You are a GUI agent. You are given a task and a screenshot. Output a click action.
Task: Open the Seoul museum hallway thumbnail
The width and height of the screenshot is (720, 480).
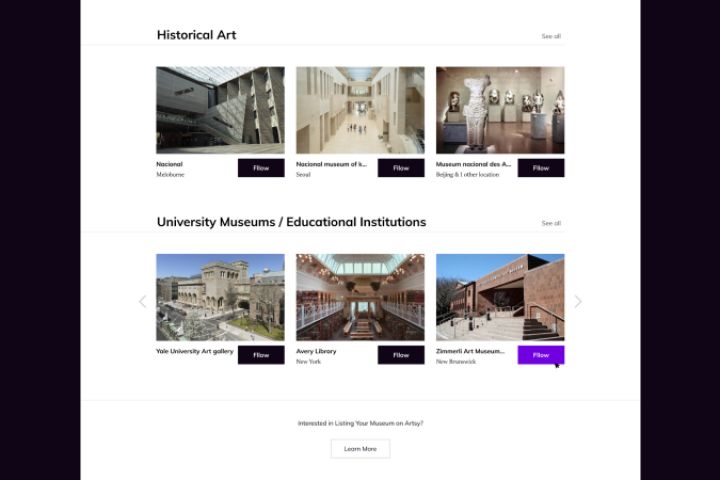click(x=360, y=110)
